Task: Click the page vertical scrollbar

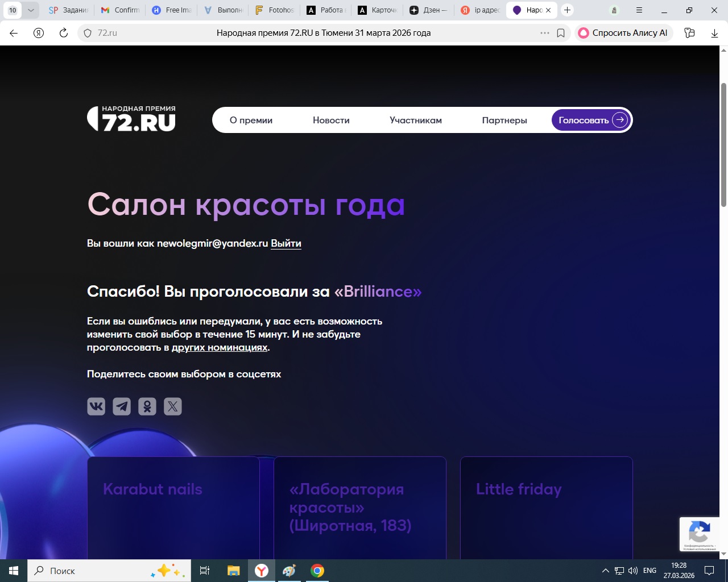Action: (x=723, y=145)
